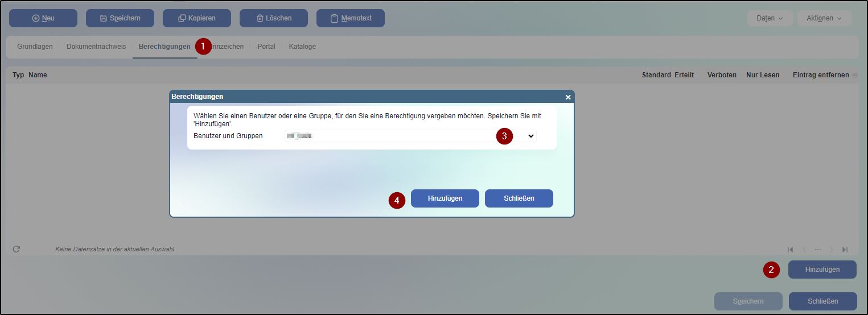Expand the Daten dropdown
868x315 pixels.
click(x=770, y=18)
